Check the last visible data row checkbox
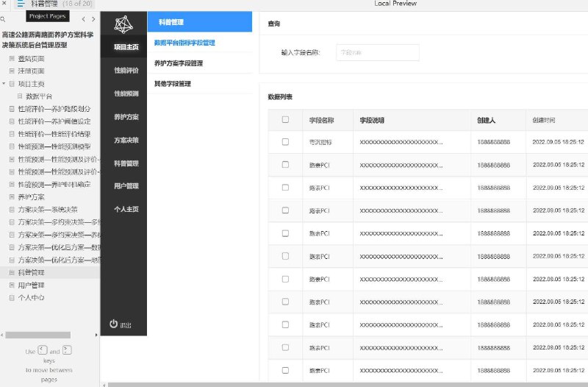 click(x=285, y=370)
